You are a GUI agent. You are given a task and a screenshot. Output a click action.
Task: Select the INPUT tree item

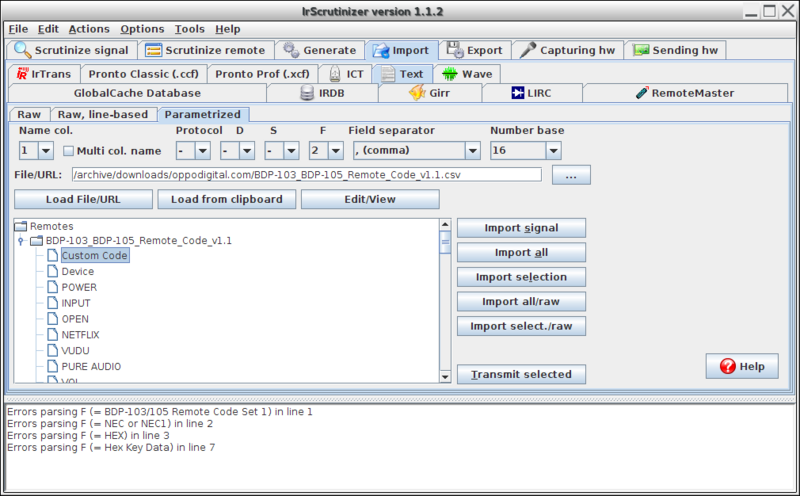tap(76, 303)
